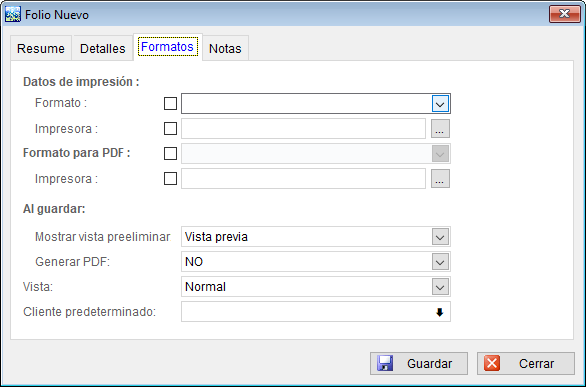Open the Detalles tab
Image resolution: width=586 pixels, height=387 pixels.
pos(103,48)
